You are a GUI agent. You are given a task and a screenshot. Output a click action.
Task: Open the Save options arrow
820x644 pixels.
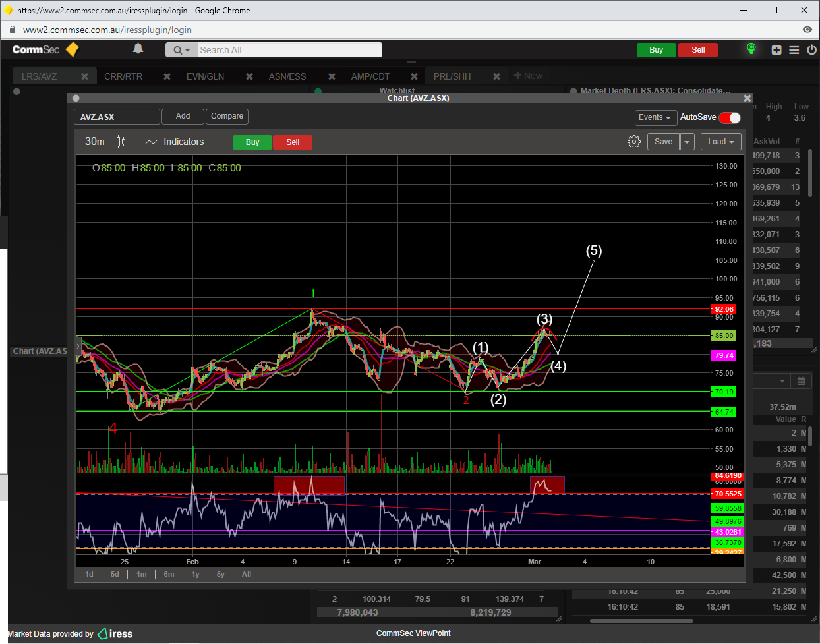coord(688,142)
